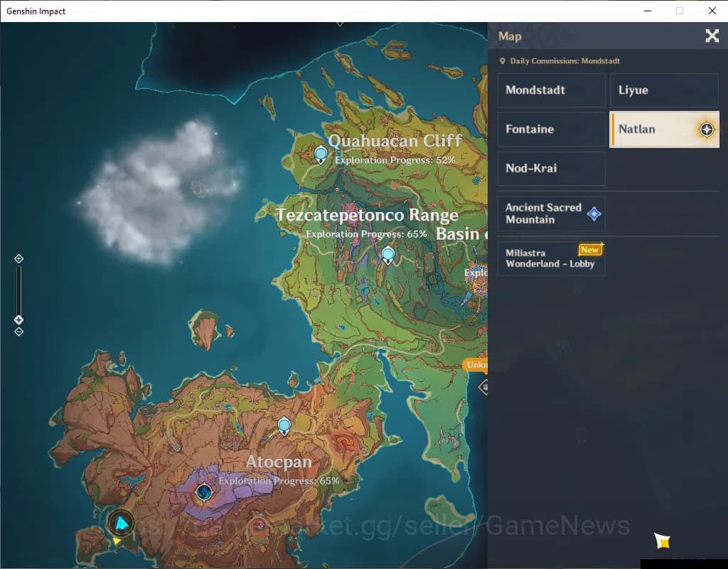Click Exploration Progress: 65% under Atocpan
728x569 pixels.
[279, 481]
